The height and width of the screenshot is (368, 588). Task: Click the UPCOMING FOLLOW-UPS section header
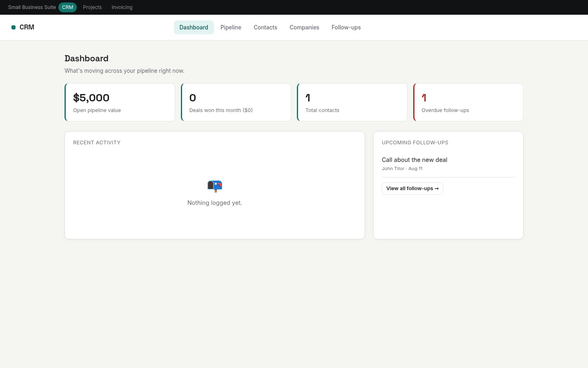coord(415,143)
